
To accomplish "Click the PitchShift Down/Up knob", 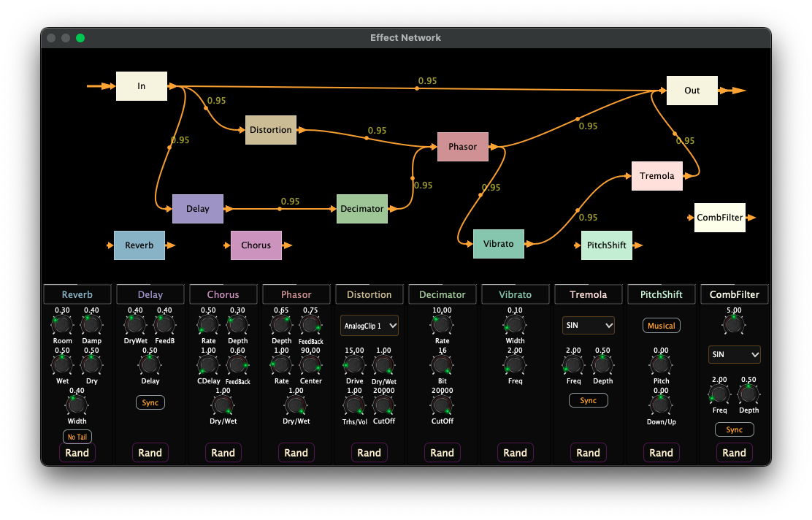I will click(662, 405).
